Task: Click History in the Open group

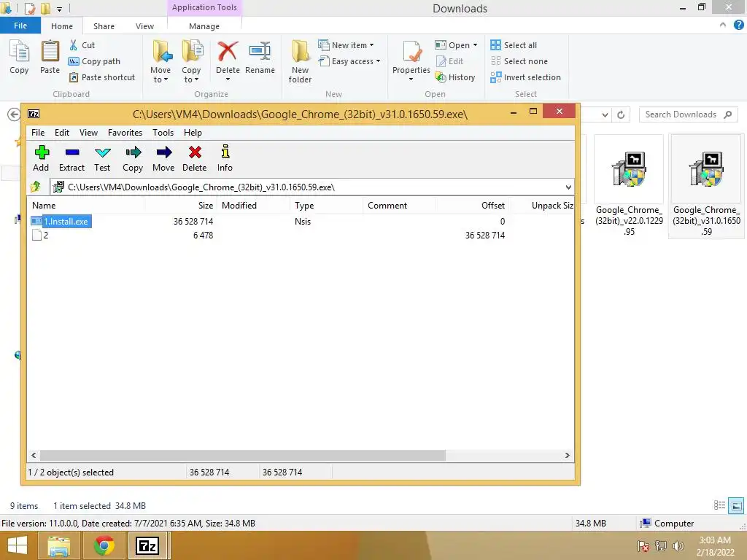Action: (455, 77)
